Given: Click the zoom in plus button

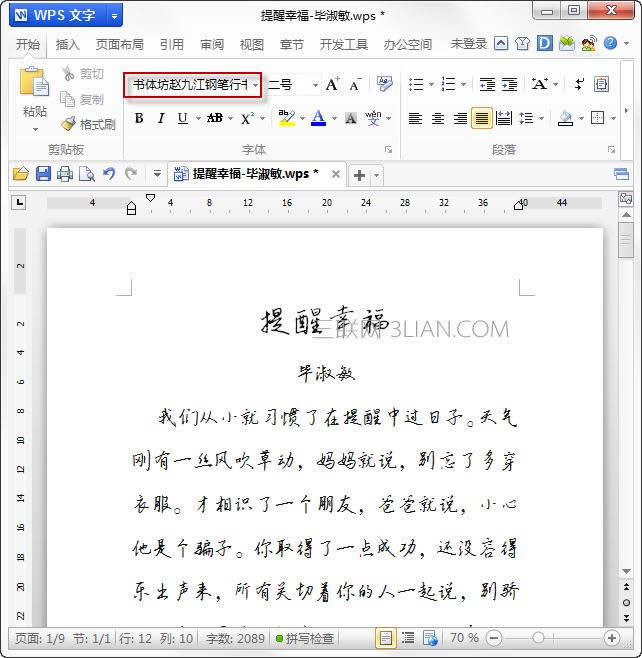Looking at the screenshot, I should click(x=612, y=638).
